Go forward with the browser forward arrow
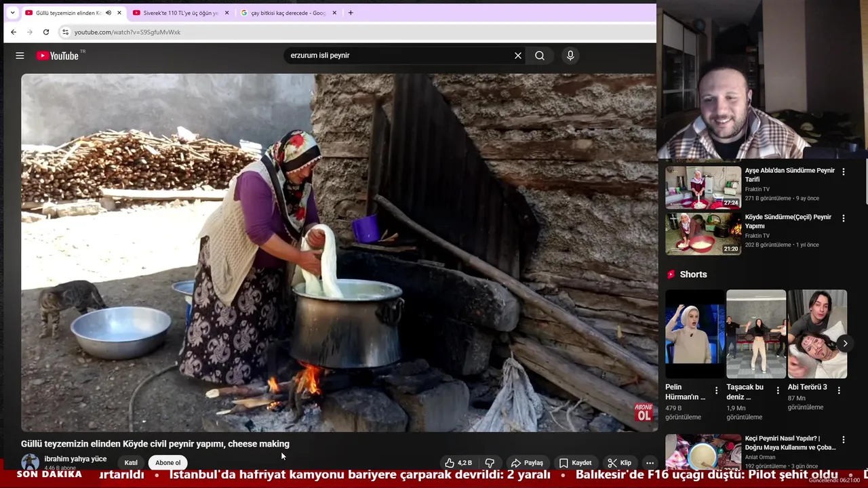 coord(30,32)
